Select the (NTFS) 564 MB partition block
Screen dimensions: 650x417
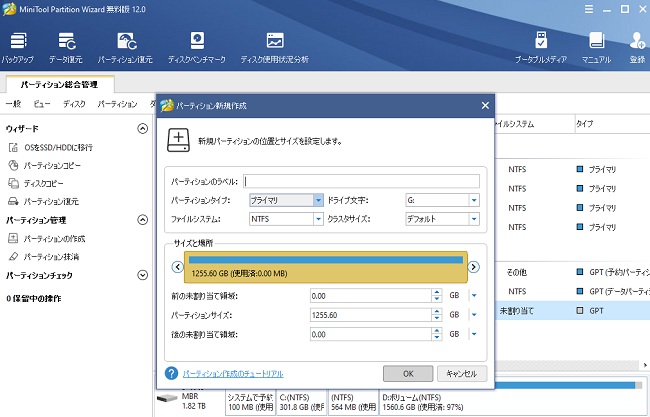coord(353,402)
